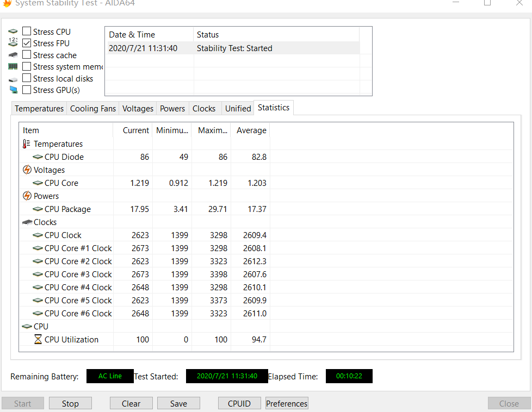Click the Date & Time column header
This screenshot has width=532, height=412.
point(149,35)
